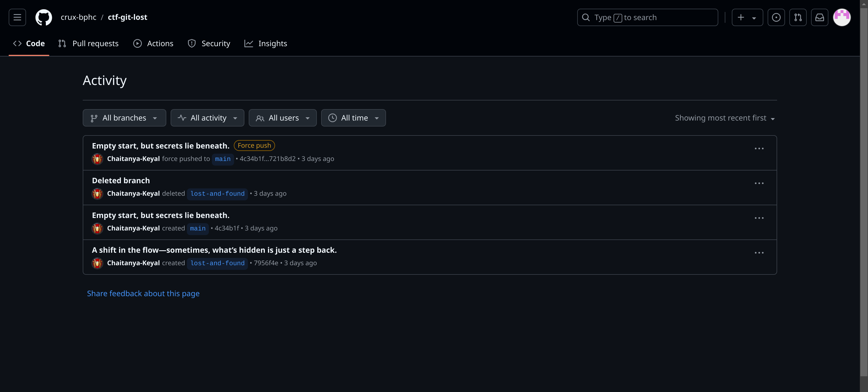The width and height of the screenshot is (868, 392).
Task: Expand the All users filter
Action: (282, 118)
